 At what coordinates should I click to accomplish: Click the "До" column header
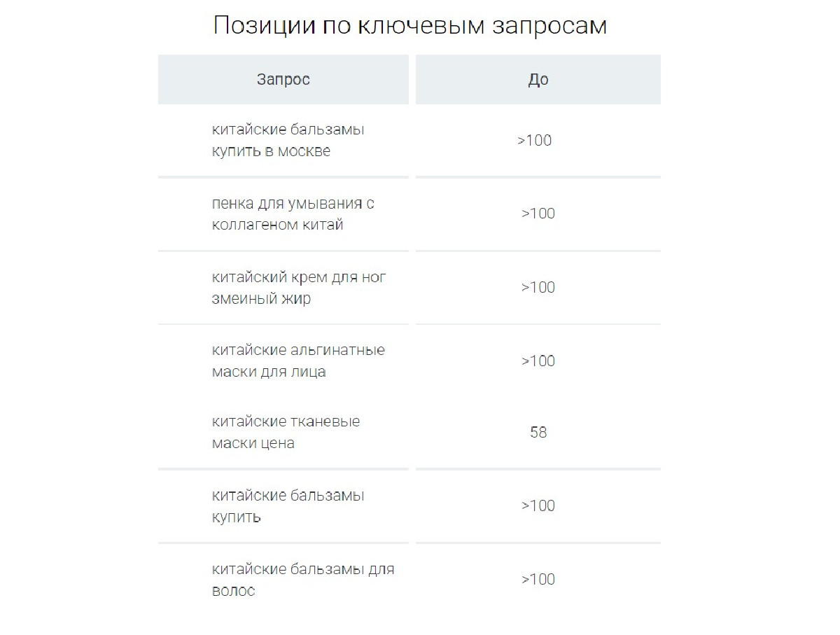538,80
